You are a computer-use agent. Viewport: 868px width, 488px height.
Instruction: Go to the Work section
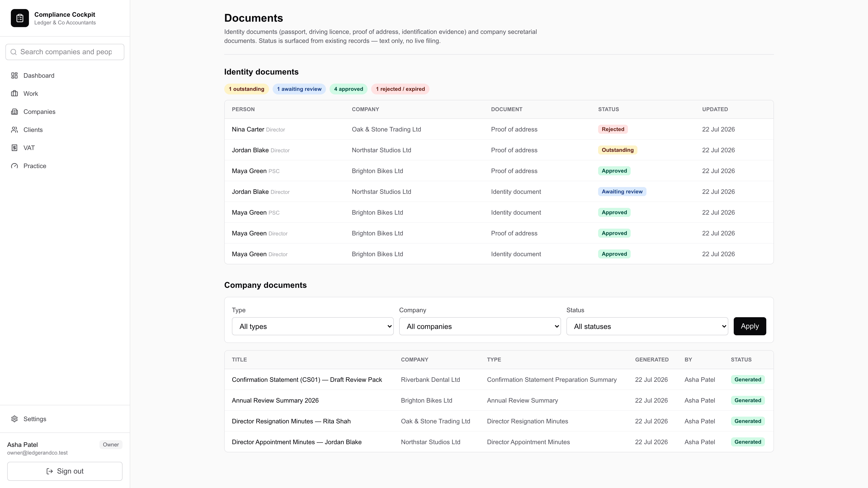(x=65, y=94)
